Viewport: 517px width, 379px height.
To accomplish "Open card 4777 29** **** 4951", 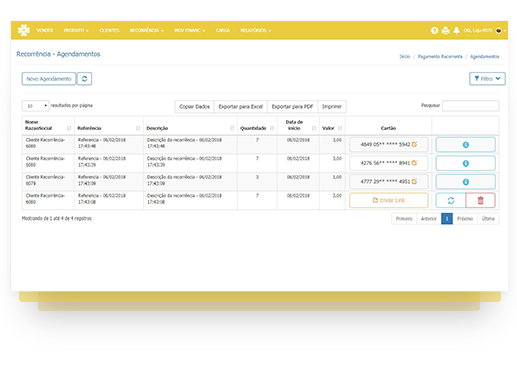I will [x=389, y=182].
